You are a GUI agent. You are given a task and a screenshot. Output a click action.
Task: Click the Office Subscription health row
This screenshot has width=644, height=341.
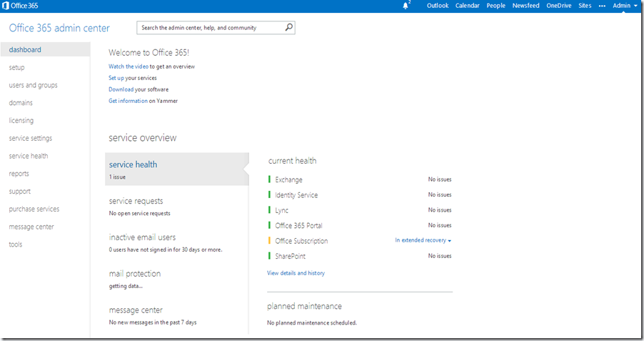click(x=360, y=241)
